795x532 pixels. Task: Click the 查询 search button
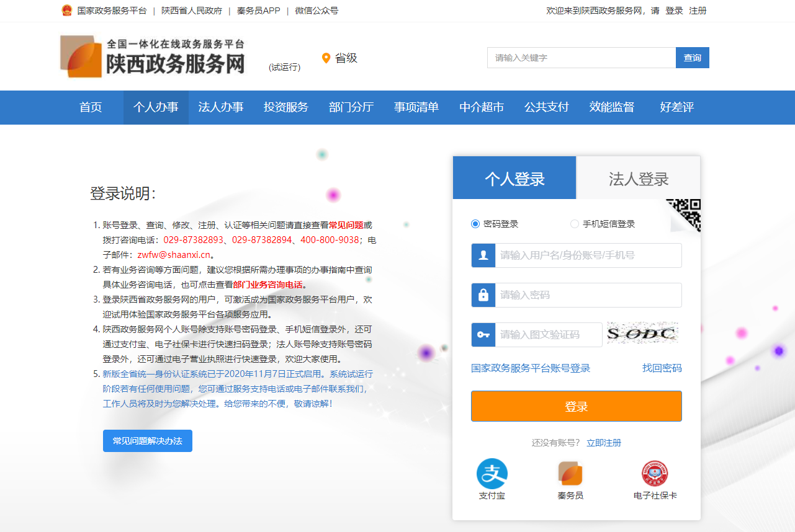(692, 58)
